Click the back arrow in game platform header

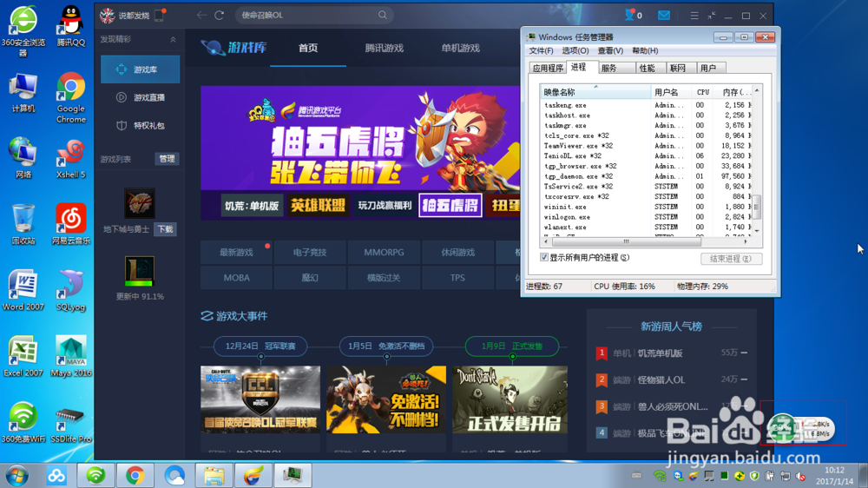(201, 15)
